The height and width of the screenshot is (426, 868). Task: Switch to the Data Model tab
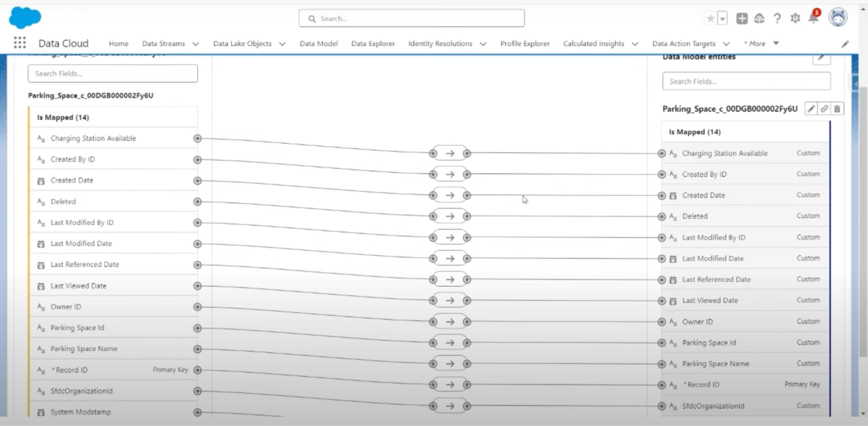(x=318, y=43)
